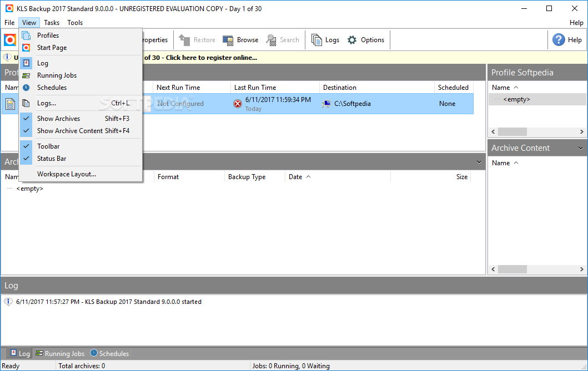588x371 pixels.
Task: Click the blue Help question mark icon
Action: [x=559, y=40]
